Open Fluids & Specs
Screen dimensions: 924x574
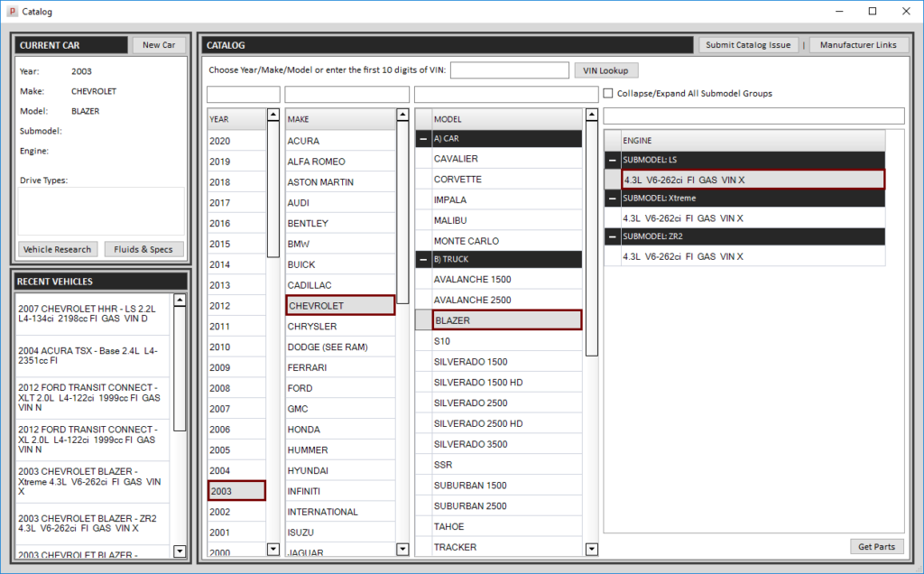click(x=143, y=249)
